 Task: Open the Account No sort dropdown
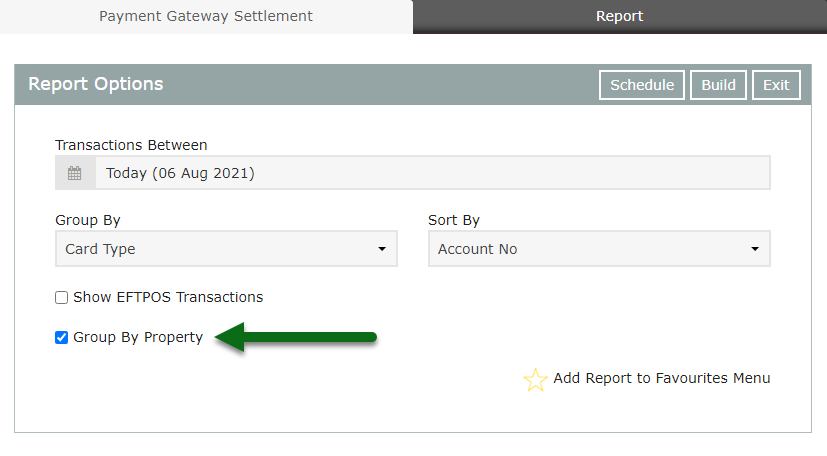pos(599,249)
